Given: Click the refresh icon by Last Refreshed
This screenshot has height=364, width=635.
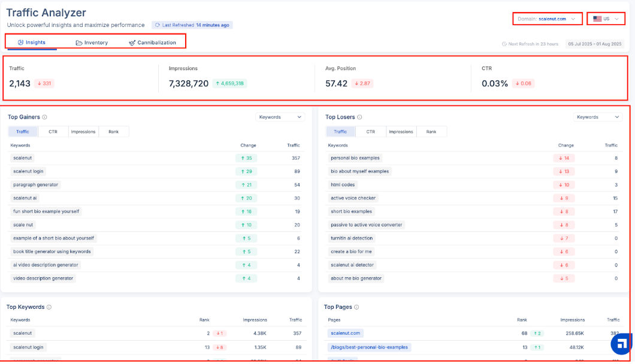Looking at the screenshot, I should point(158,25).
